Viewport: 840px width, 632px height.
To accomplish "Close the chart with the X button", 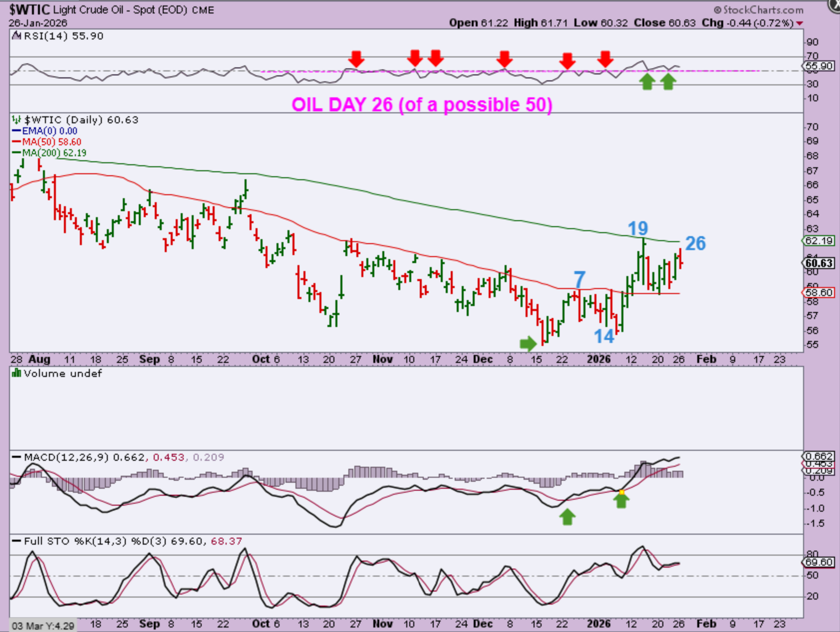I will [835, 5].
